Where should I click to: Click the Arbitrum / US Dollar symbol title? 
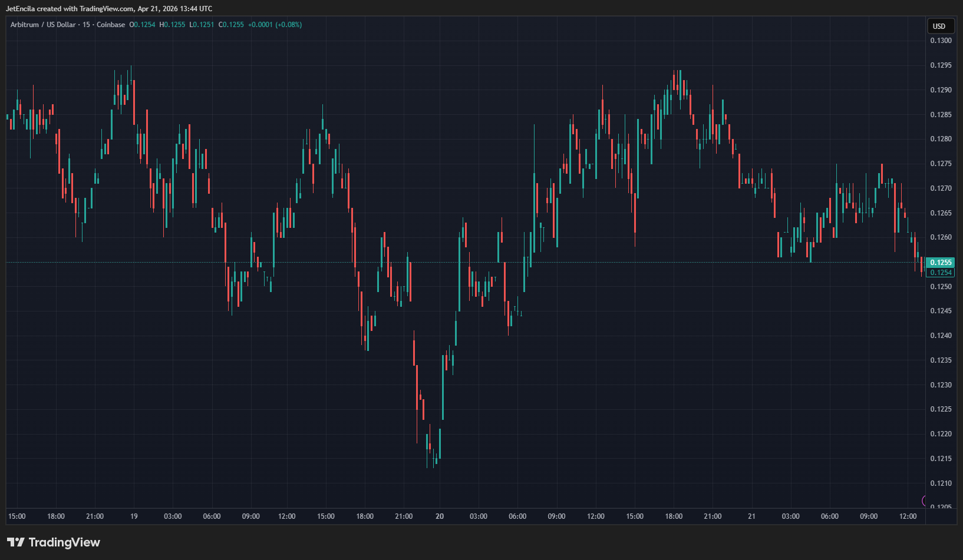click(43, 25)
